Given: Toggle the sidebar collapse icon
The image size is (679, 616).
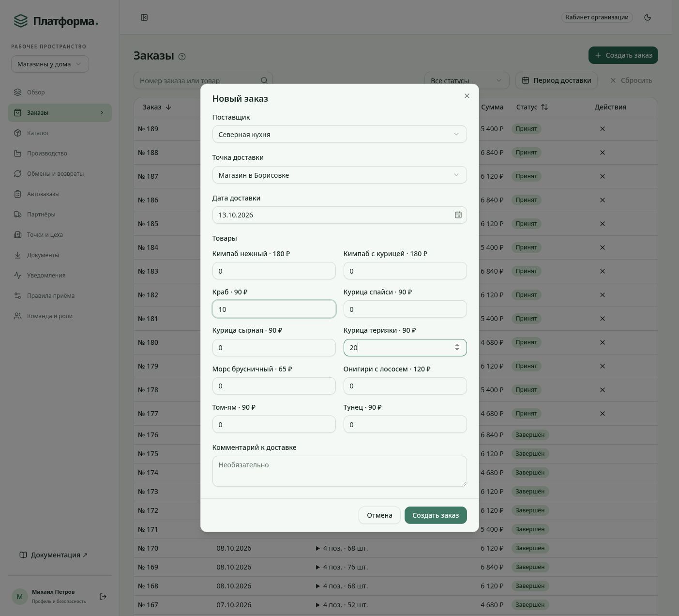Looking at the screenshot, I should click(x=144, y=17).
